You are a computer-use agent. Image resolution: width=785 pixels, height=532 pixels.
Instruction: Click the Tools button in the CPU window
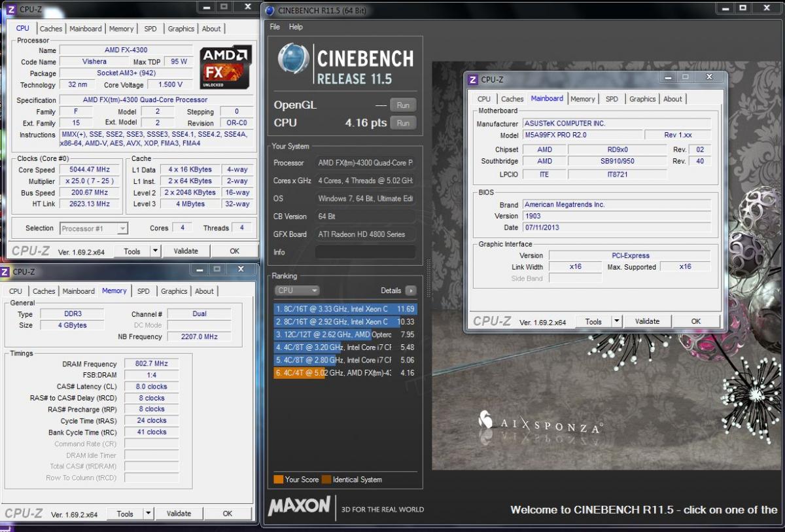[x=132, y=251]
